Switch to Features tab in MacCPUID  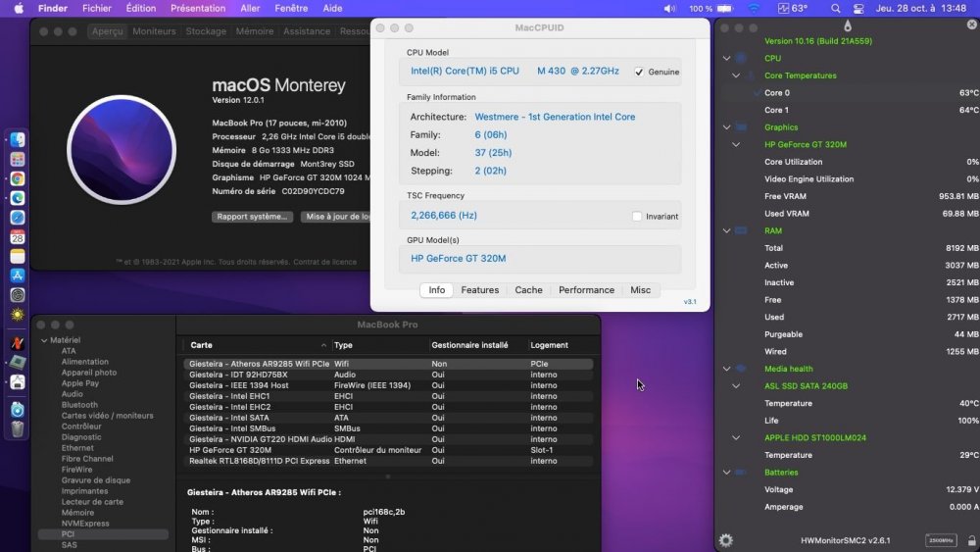point(480,290)
